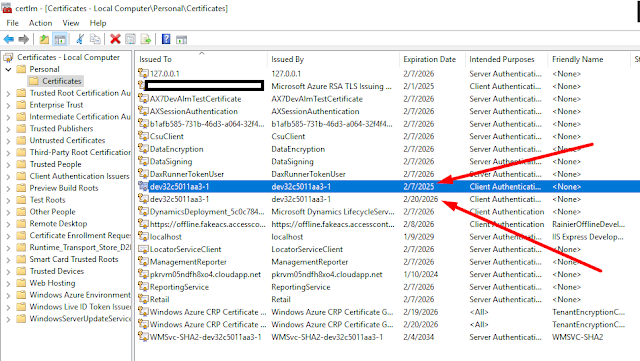
Task: Open the File menu
Action: tap(12, 23)
